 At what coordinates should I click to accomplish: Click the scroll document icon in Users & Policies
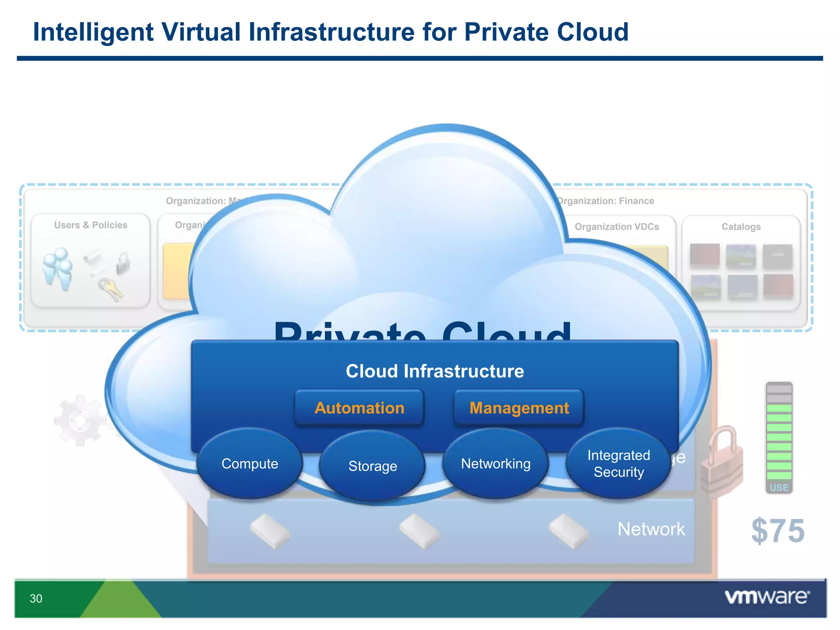pos(96,262)
